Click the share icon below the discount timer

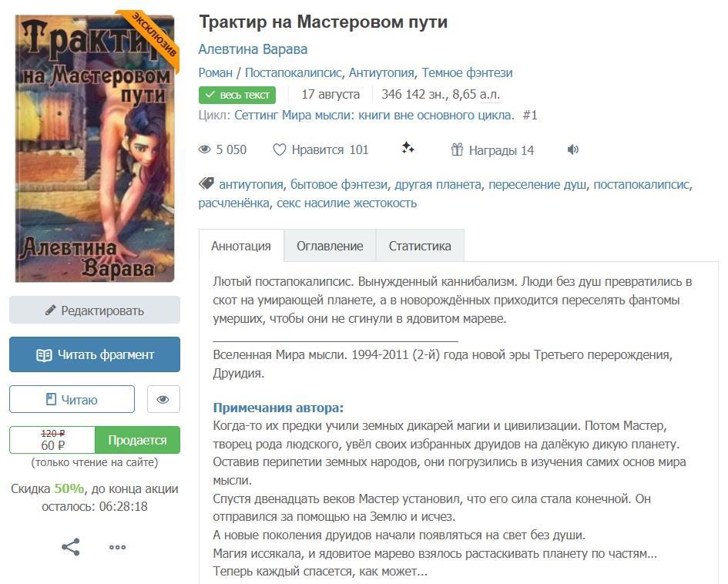point(71,547)
